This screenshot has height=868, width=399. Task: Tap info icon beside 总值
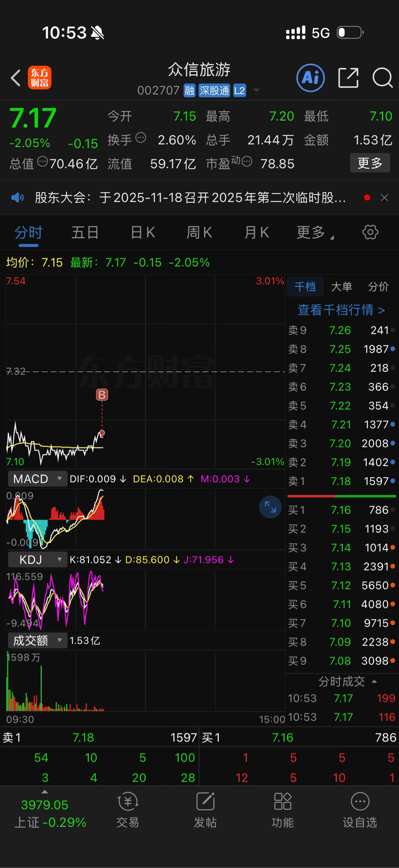click(43, 162)
